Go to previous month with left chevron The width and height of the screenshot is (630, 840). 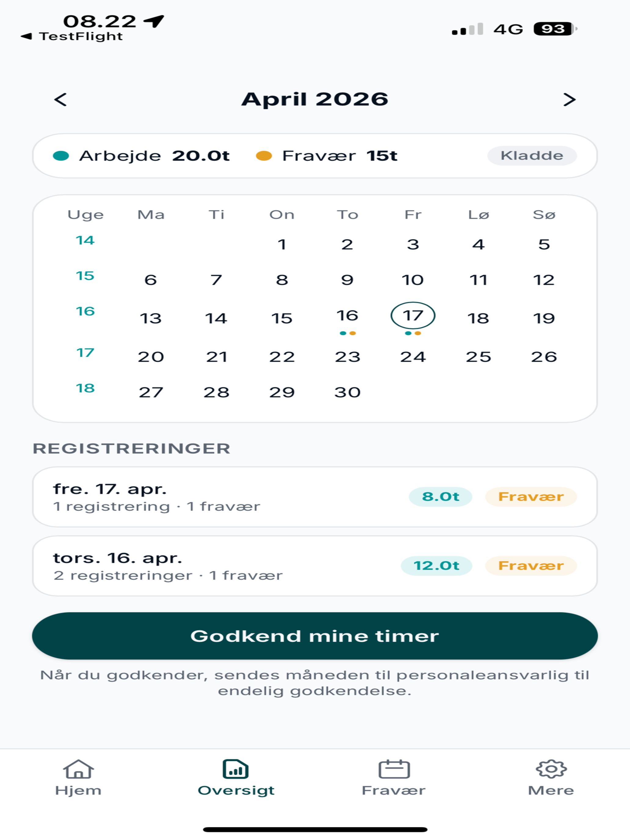[x=60, y=100]
